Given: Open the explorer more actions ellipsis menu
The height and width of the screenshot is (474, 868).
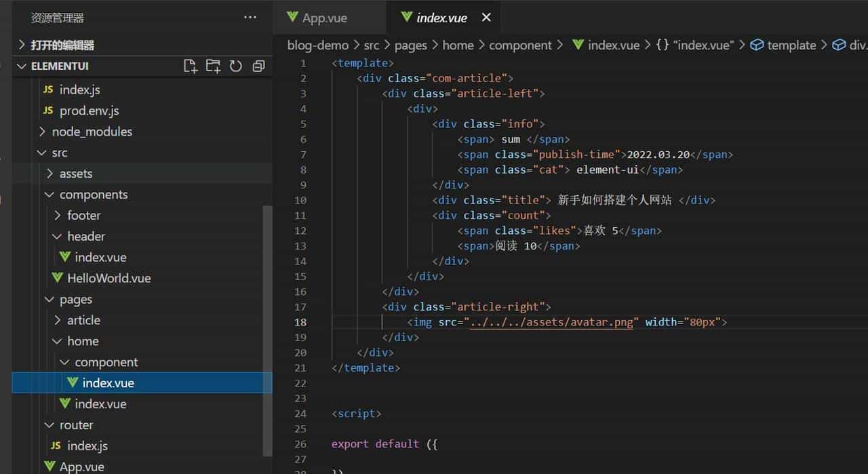Looking at the screenshot, I should point(250,18).
